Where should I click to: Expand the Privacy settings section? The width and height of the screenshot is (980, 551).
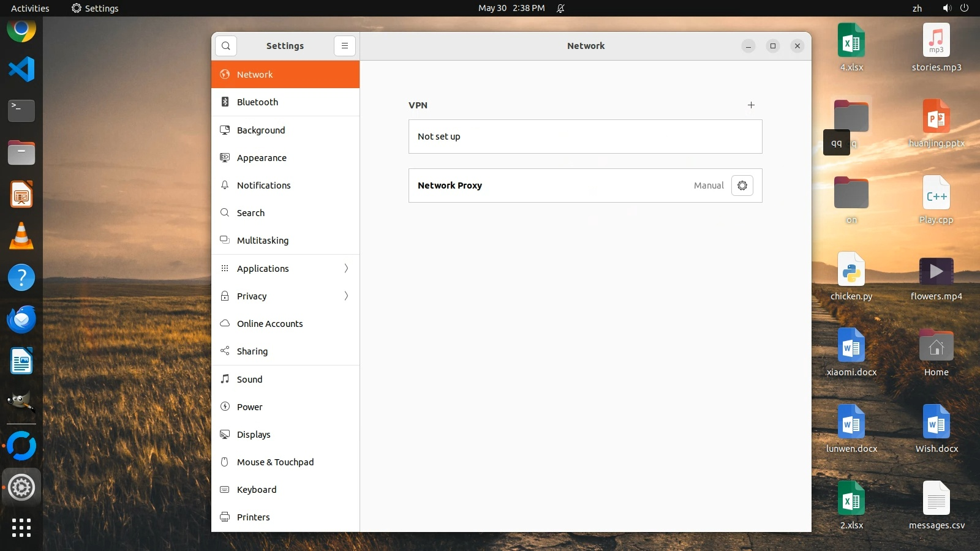285,296
